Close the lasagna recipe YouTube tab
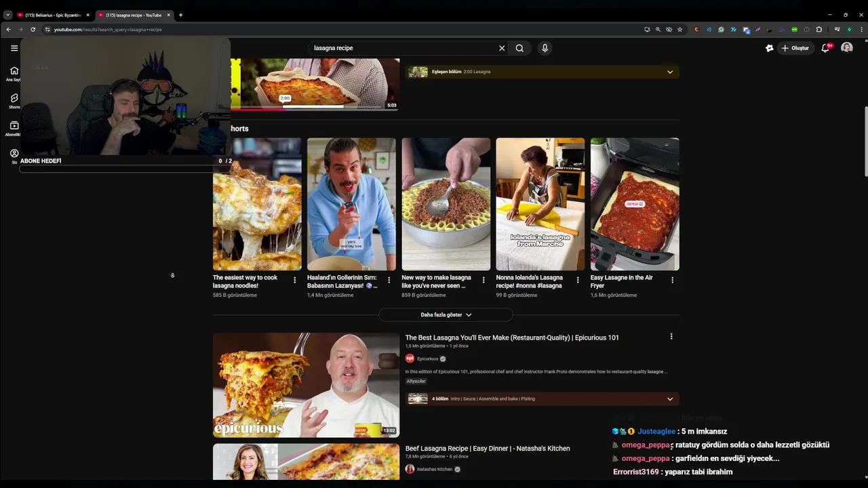 coord(168,15)
